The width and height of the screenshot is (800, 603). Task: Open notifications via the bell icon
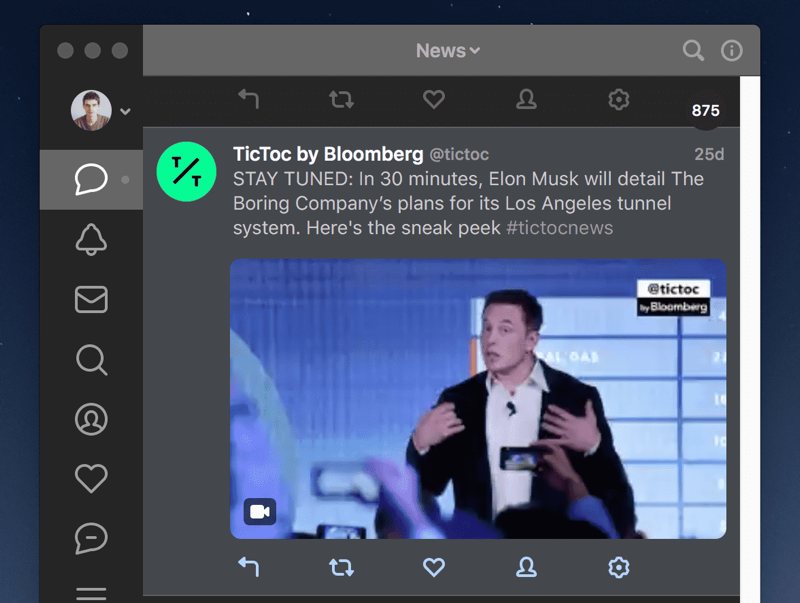click(x=91, y=239)
